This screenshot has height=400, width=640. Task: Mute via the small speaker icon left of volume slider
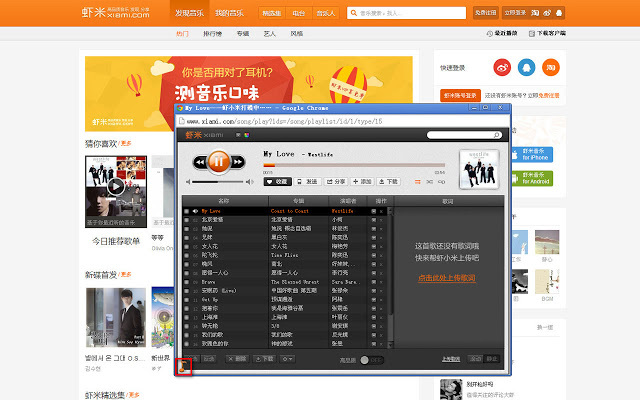pos(188,182)
